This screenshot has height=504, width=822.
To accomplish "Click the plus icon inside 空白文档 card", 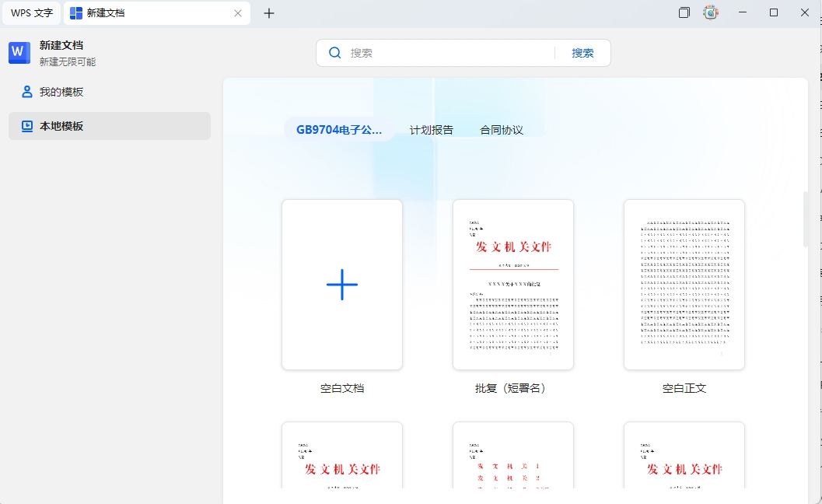I will pyautogui.click(x=342, y=285).
